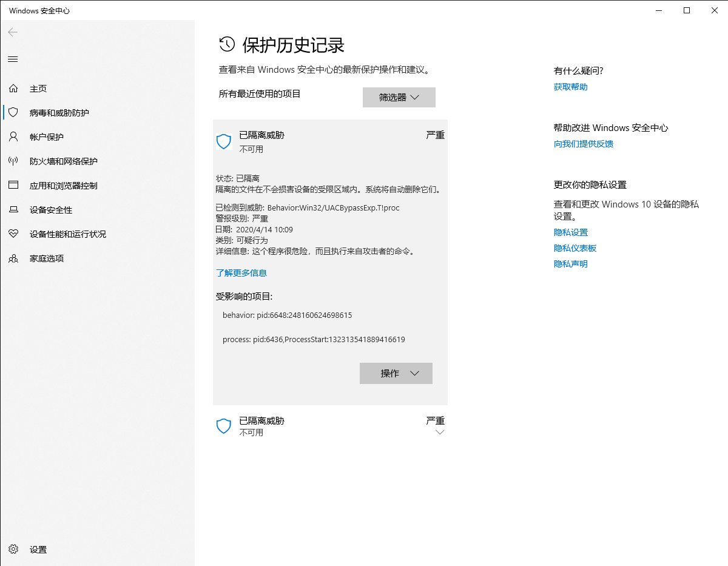Image resolution: width=728 pixels, height=566 pixels.
Task: Click the back arrow icon
Action: pos(13,32)
